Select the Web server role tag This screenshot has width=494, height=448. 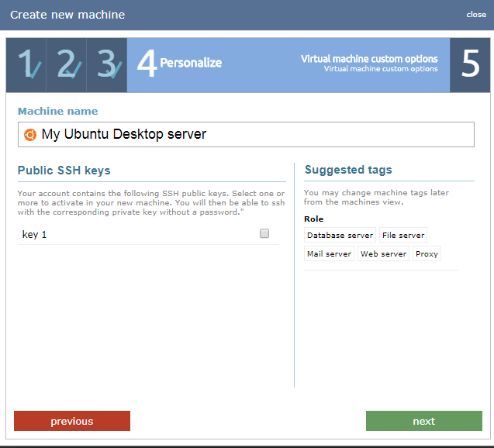coord(383,253)
